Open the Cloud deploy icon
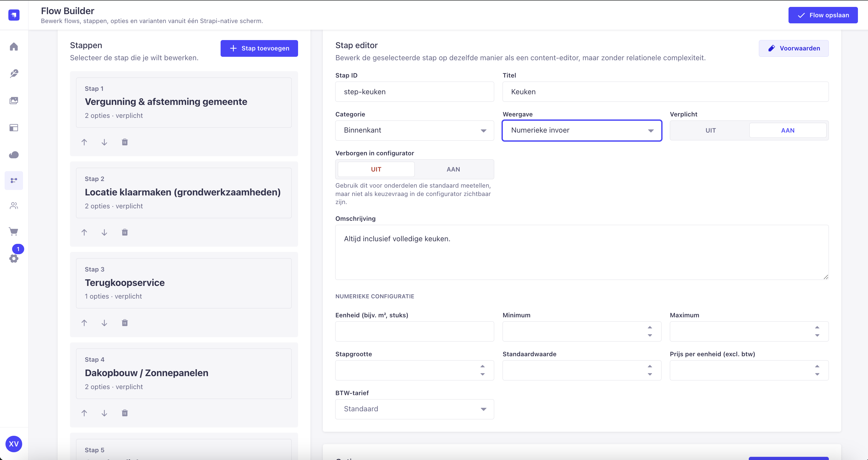The width and height of the screenshot is (868, 460). (x=14, y=155)
